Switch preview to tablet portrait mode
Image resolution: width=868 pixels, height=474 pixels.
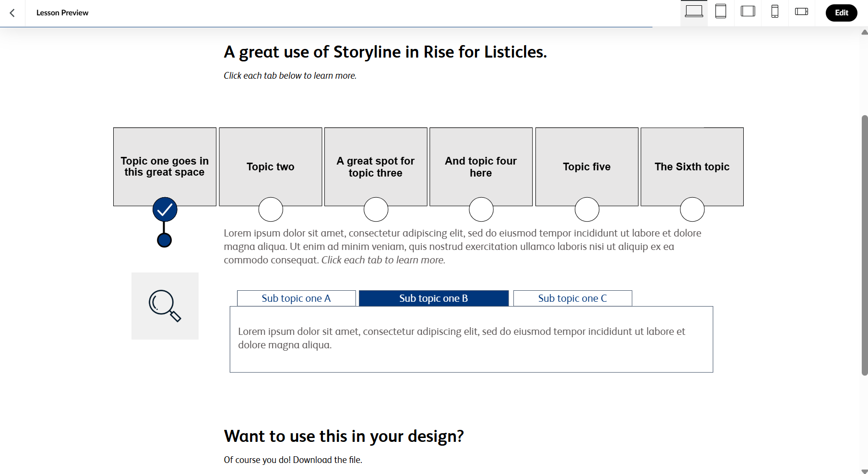[x=721, y=12]
